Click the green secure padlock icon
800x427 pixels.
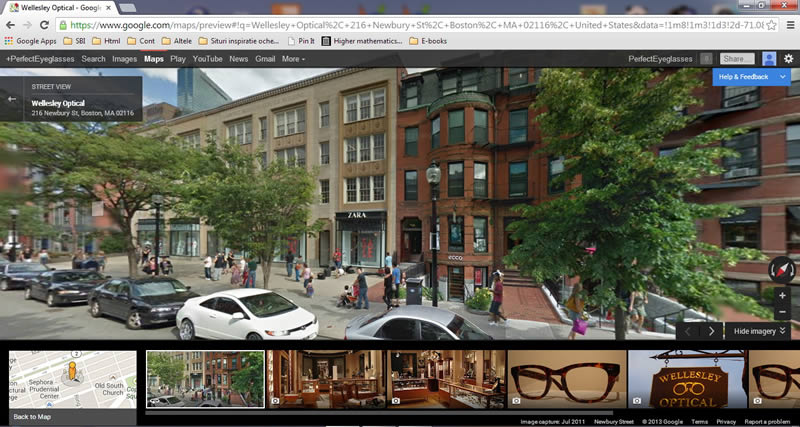[63, 25]
